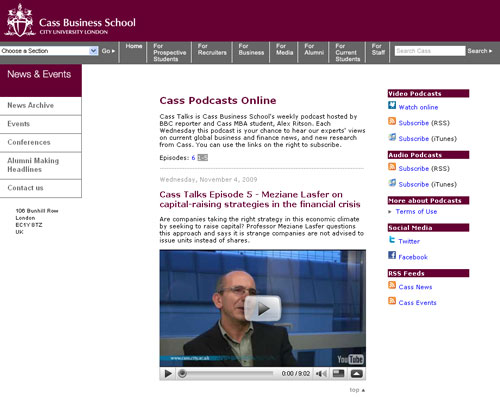Open For Business menu item
Screen dimensions: 500x397
pos(251,49)
